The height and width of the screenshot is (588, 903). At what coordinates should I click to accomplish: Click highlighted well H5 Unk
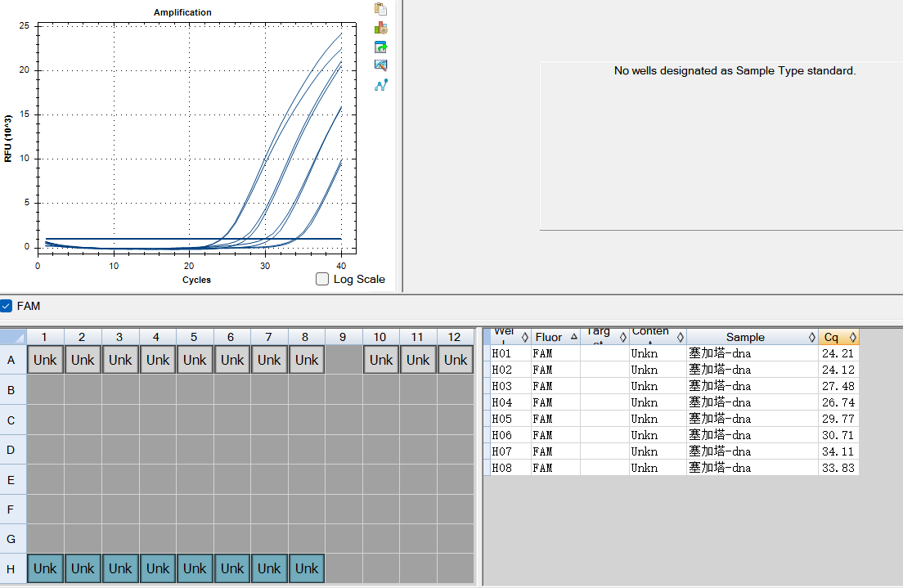194,569
